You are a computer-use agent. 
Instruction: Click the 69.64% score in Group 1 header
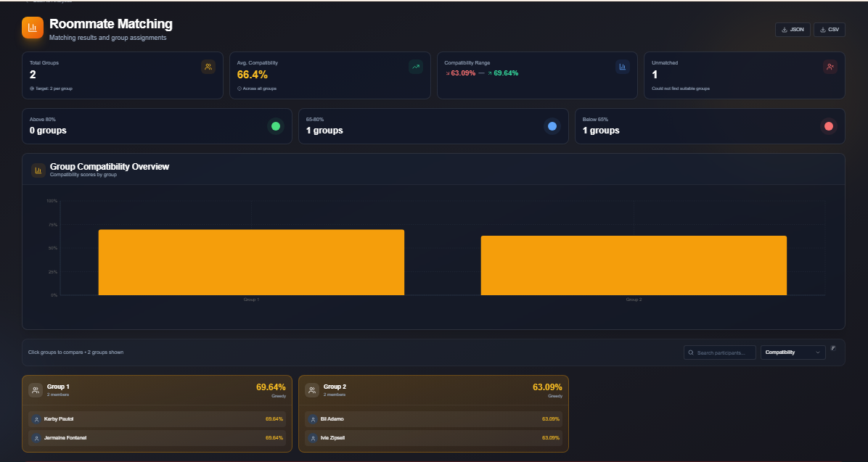[271, 387]
